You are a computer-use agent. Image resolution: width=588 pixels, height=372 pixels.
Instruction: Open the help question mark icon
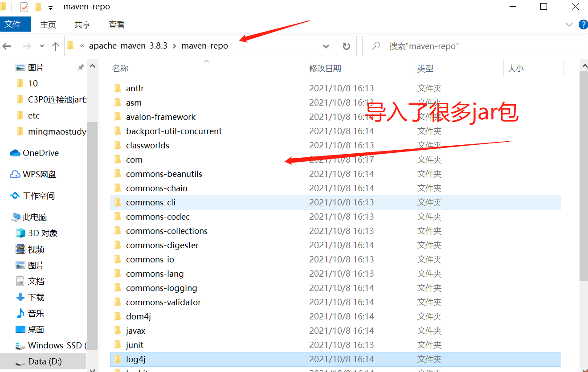583,25
